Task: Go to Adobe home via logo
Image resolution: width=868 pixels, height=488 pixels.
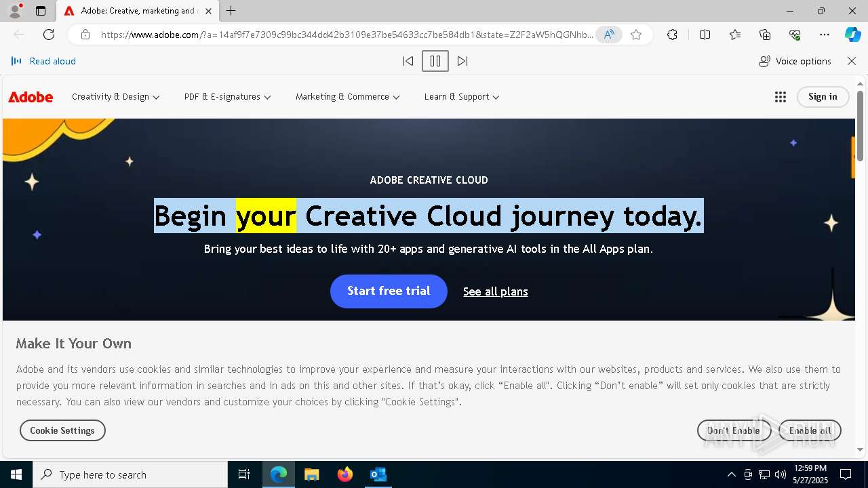Action: coord(31,97)
